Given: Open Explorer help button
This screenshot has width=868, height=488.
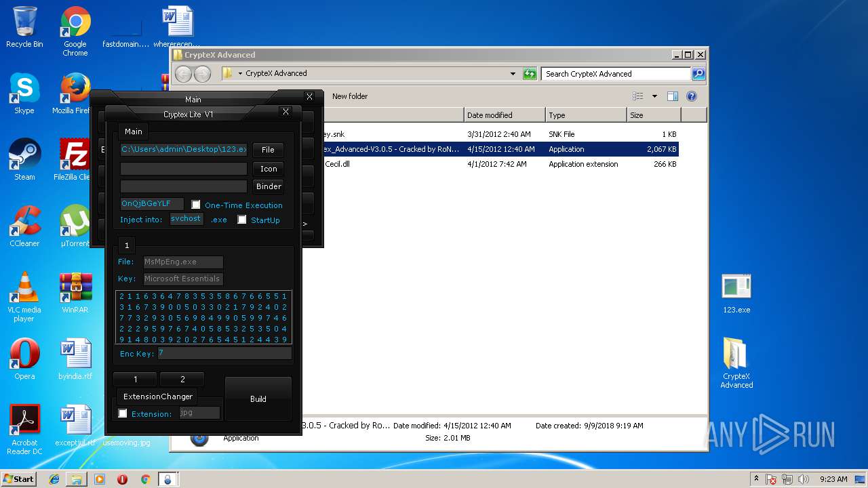Looking at the screenshot, I should [692, 96].
